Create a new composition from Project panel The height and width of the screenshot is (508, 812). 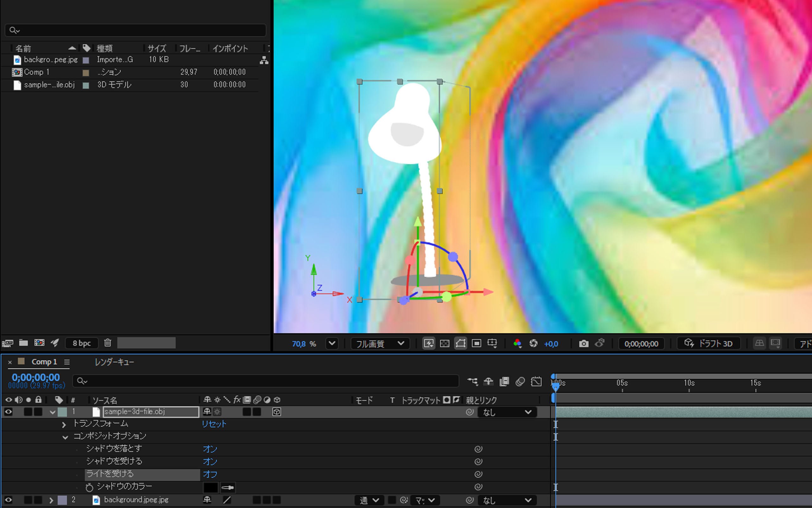tap(39, 343)
